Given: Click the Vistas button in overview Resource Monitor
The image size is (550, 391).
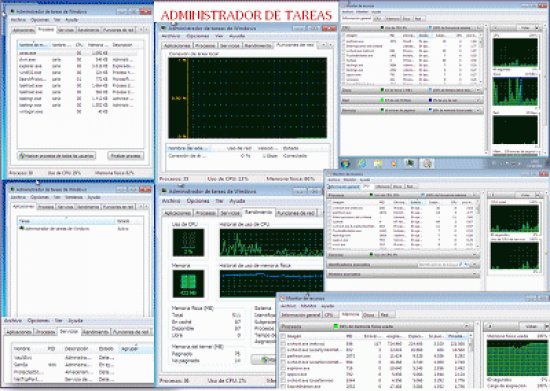Looking at the screenshot, I should pos(525,28).
